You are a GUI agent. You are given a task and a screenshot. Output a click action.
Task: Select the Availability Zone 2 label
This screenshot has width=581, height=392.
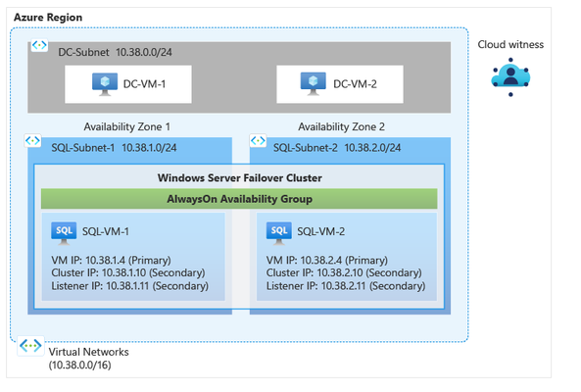pyautogui.click(x=341, y=126)
